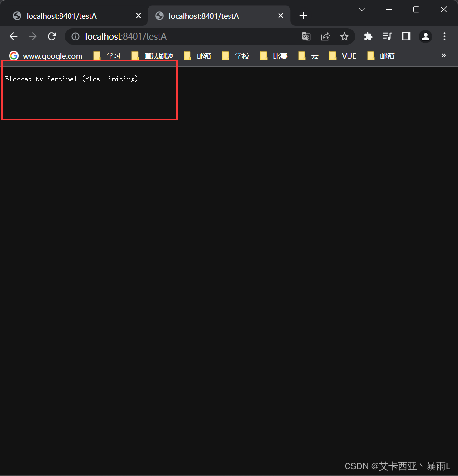
Task: Open media control playlist icon
Action: point(387,37)
